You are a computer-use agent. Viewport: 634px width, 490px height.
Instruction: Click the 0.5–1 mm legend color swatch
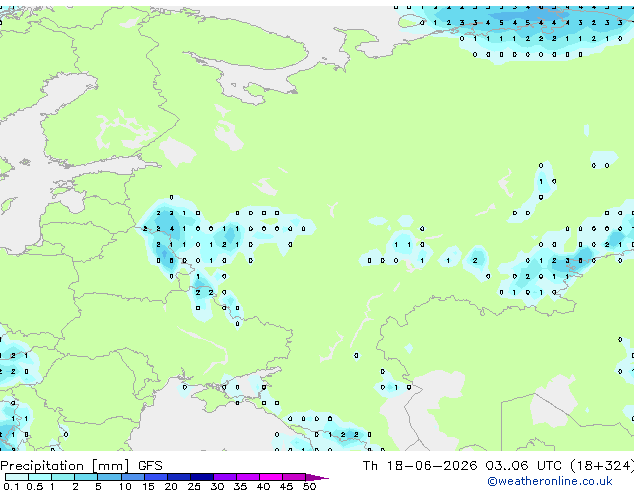coord(40,477)
